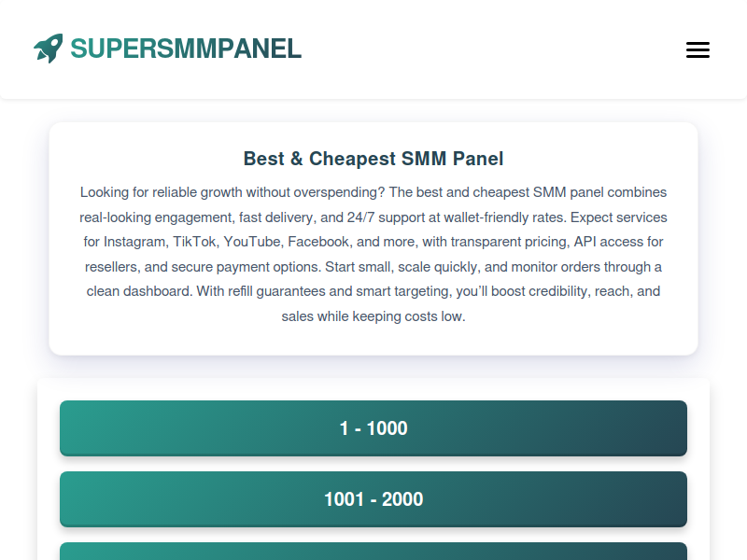
Task: Open the partially visible third range bar
Action: pyautogui.click(x=373, y=552)
